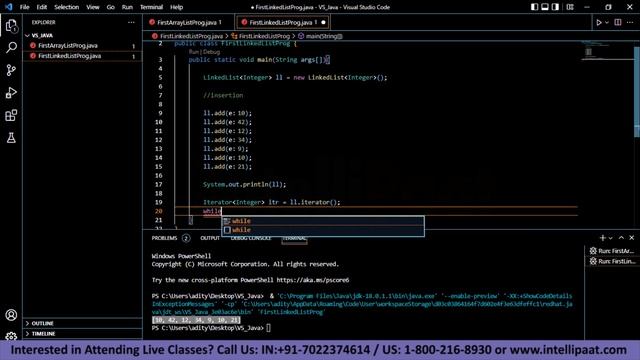
Task: Open the Go menu
Action: coord(110,7)
